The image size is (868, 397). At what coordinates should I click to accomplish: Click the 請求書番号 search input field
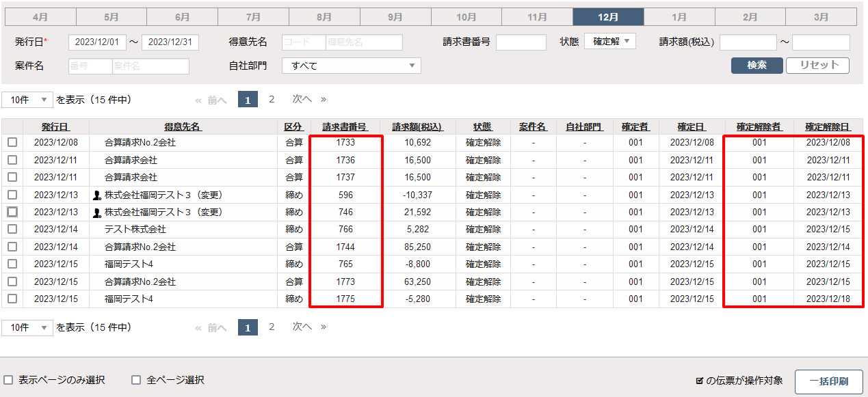(x=521, y=42)
